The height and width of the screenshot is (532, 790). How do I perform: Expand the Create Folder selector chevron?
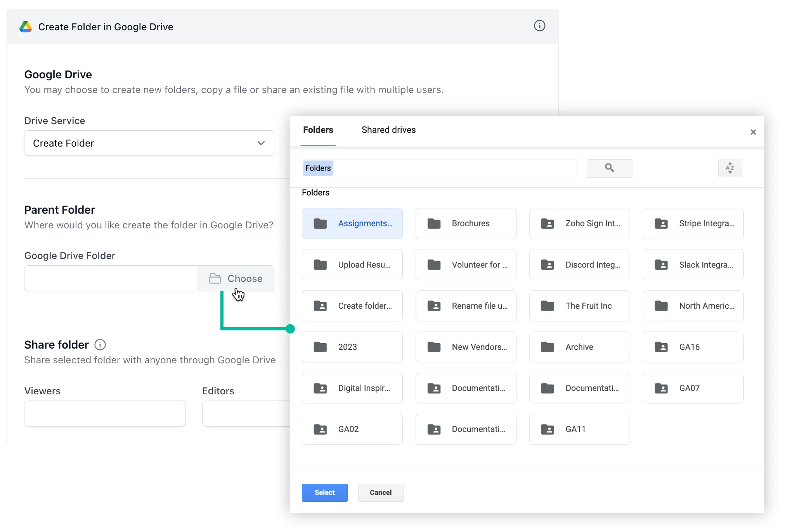(261, 143)
